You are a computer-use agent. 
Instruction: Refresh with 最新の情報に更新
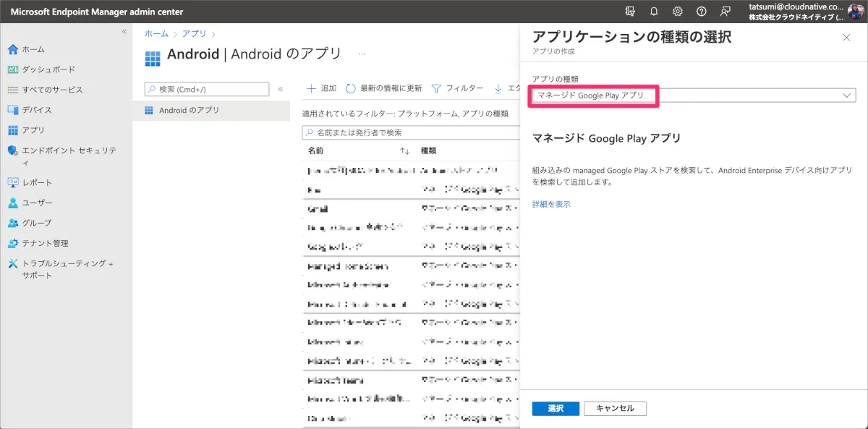coord(383,88)
